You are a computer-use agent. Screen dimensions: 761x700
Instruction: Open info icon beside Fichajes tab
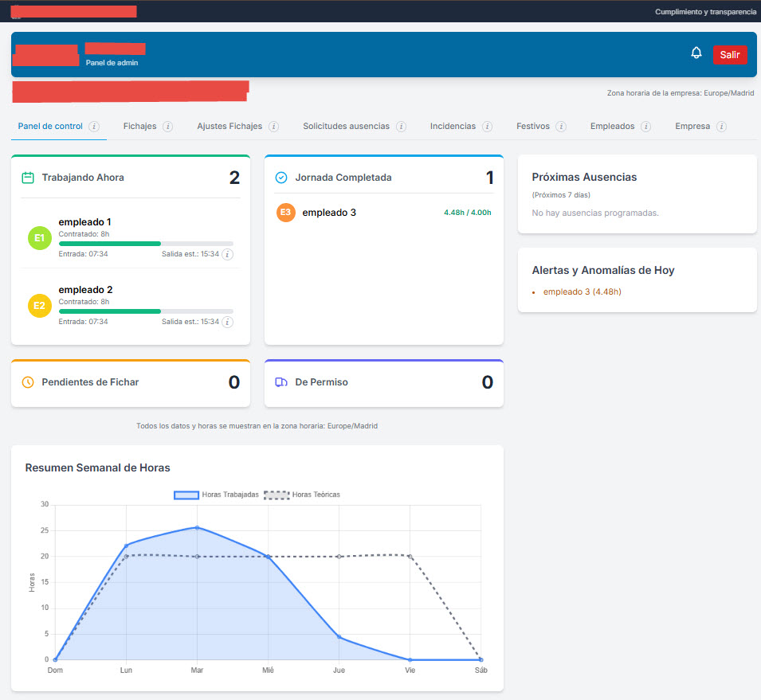coord(169,126)
